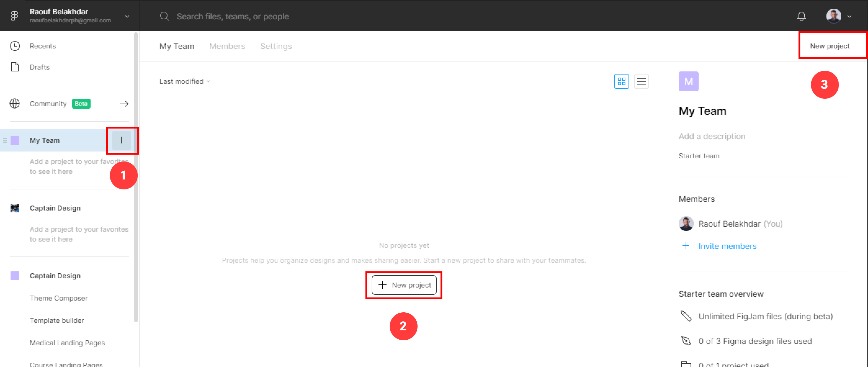Open notifications via the bell icon
Viewport: 868px width, 367px height.
pyautogui.click(x=801, y=16)
